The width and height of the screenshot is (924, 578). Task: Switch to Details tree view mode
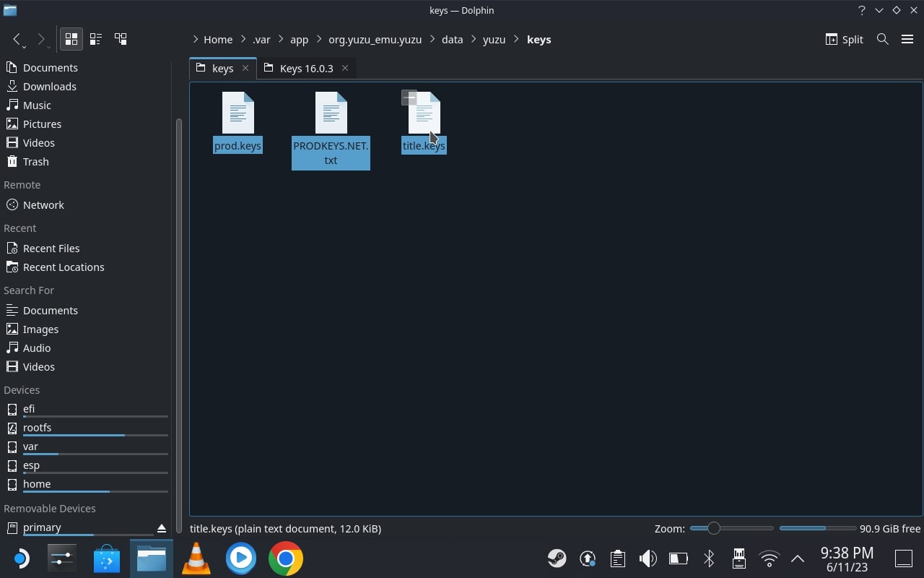click(121, 39)
